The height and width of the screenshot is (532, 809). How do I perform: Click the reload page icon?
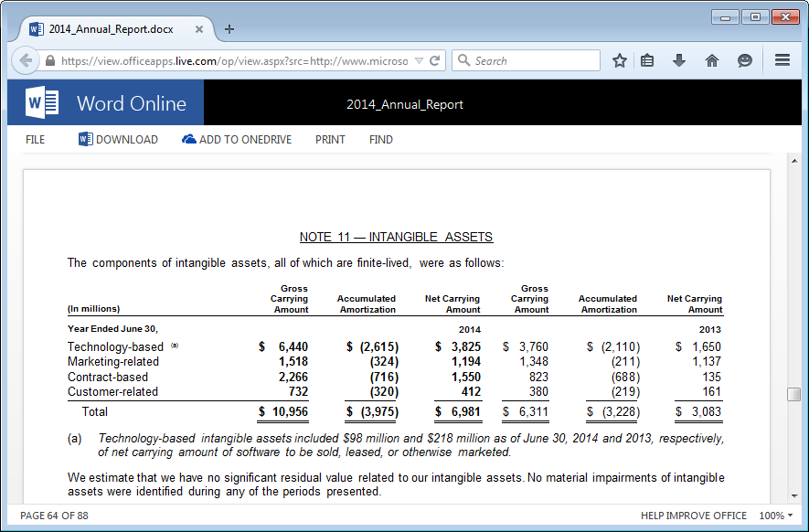(435, 61)
